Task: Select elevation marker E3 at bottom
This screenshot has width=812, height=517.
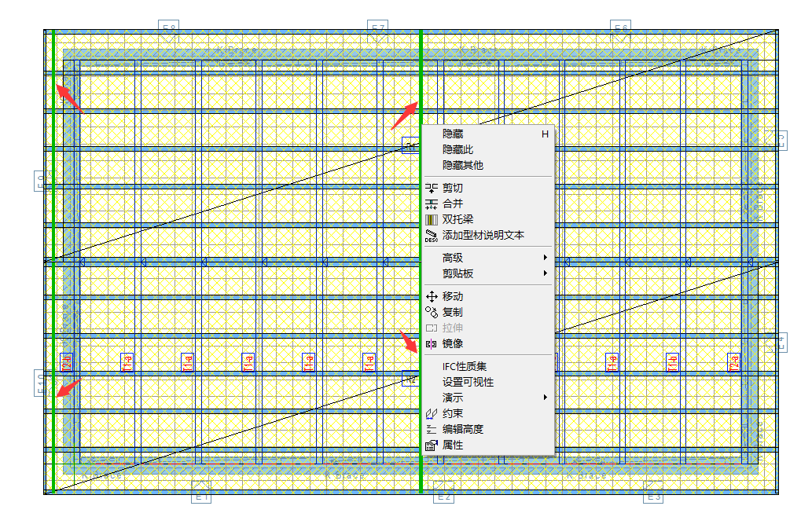Action: [x=653, y=492]
